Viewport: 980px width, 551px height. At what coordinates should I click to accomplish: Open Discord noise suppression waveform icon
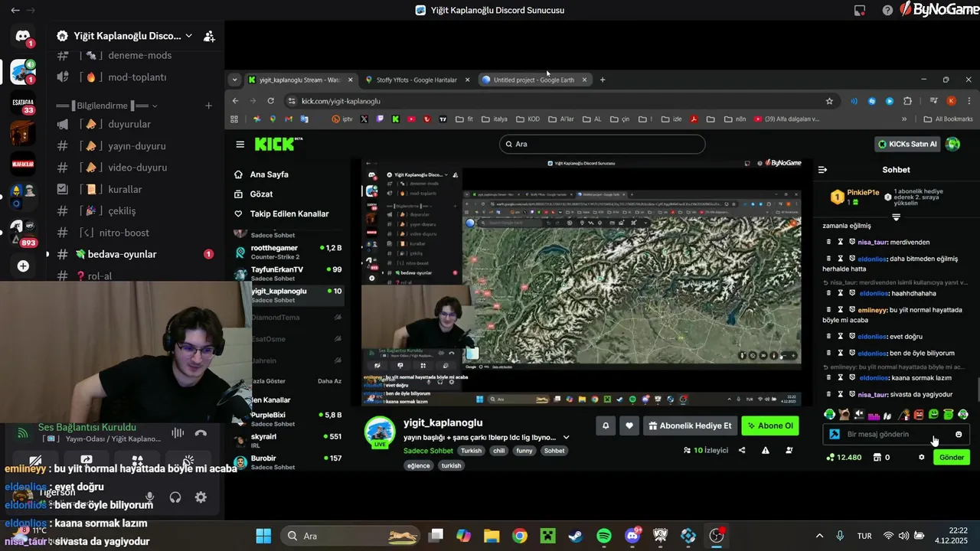pos(178,432)
